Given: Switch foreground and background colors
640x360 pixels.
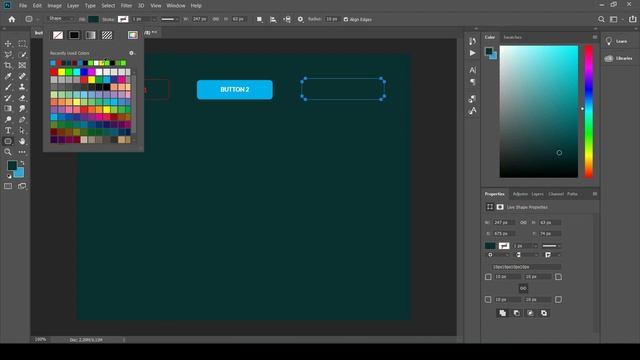Looking at the screenshot, I should click(x=22, y=163).
